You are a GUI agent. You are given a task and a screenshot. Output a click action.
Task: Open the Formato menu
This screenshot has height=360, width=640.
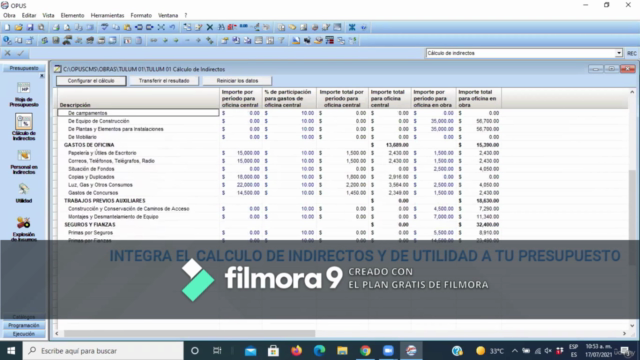click(x=141, y=16)
